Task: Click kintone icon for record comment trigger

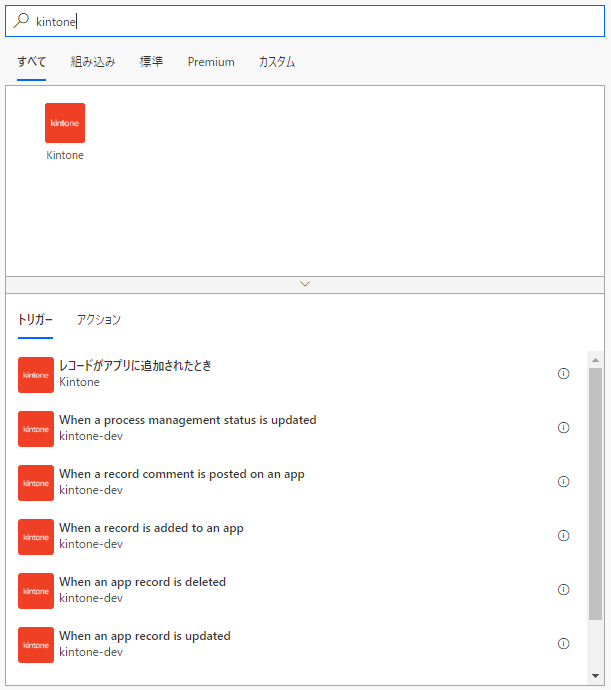Action: (36, 483)
